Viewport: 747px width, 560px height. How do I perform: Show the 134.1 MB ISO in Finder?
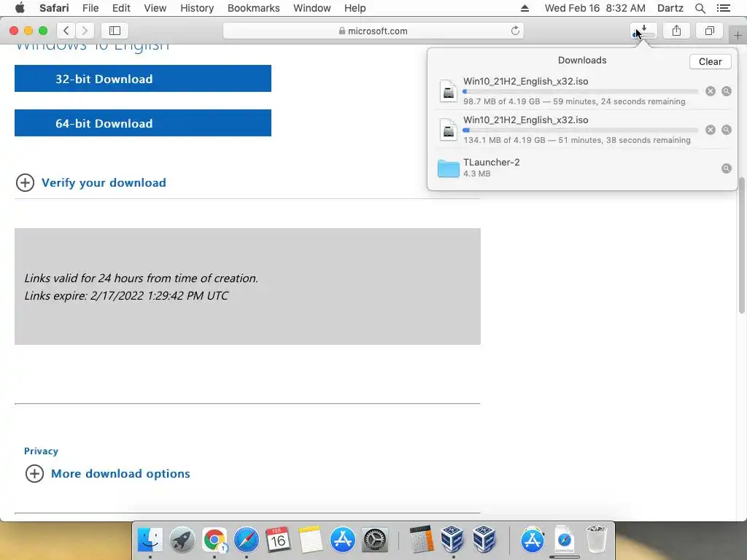pos(727,130)
